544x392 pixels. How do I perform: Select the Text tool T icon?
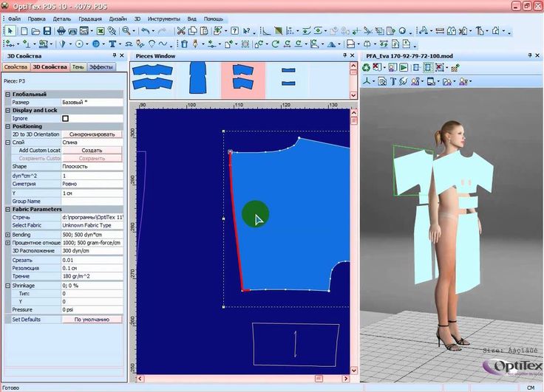[112, 44]
